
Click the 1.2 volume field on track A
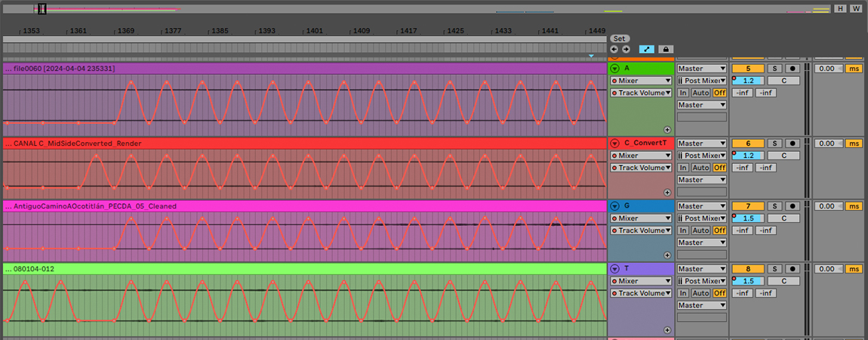pyautogui.click(x=748, y=80)
